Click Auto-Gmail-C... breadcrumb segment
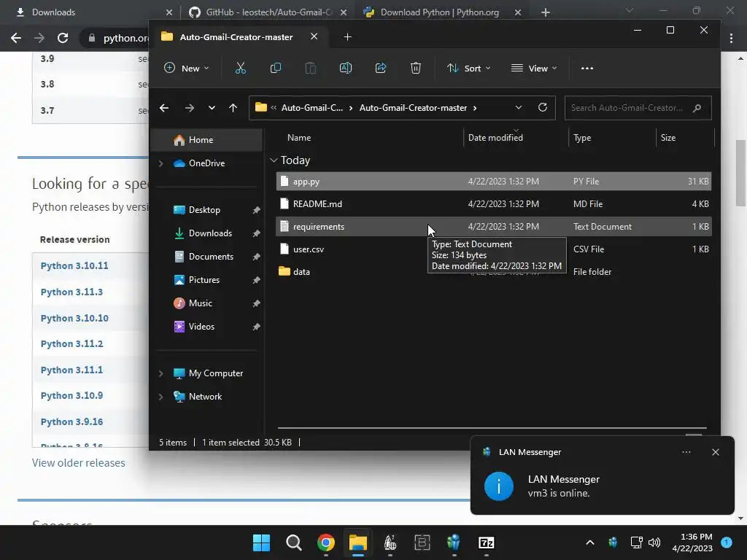The width and height of the screenshot is (747, 560). tap(312, 108)
